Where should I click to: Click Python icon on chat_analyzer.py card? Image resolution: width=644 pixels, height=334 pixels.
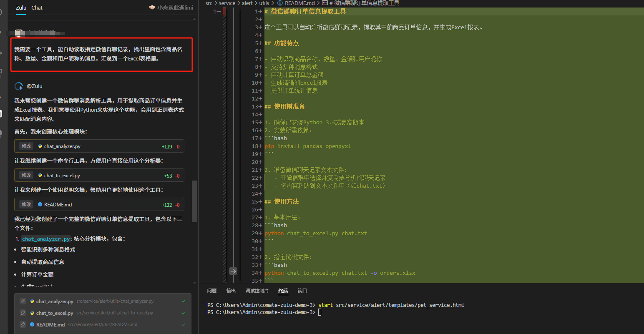pos(40,146)
